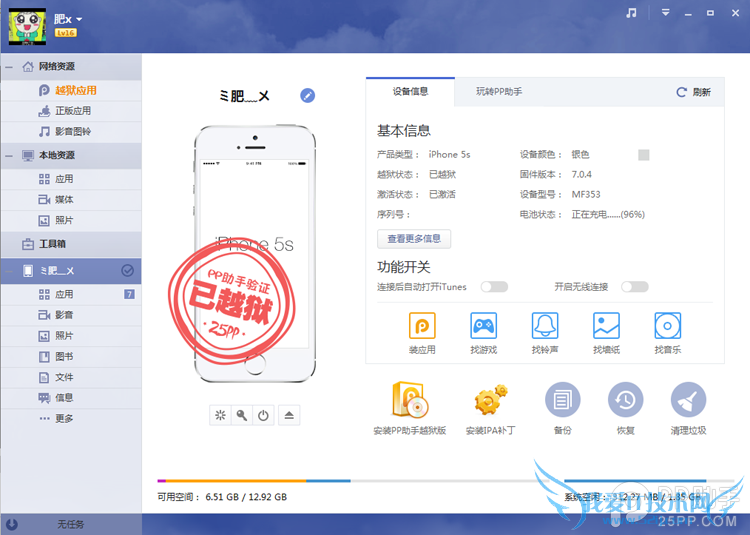Screen dimensions: 750x535
Task: Open local 照片 under 本地资源
Action: 71,220
